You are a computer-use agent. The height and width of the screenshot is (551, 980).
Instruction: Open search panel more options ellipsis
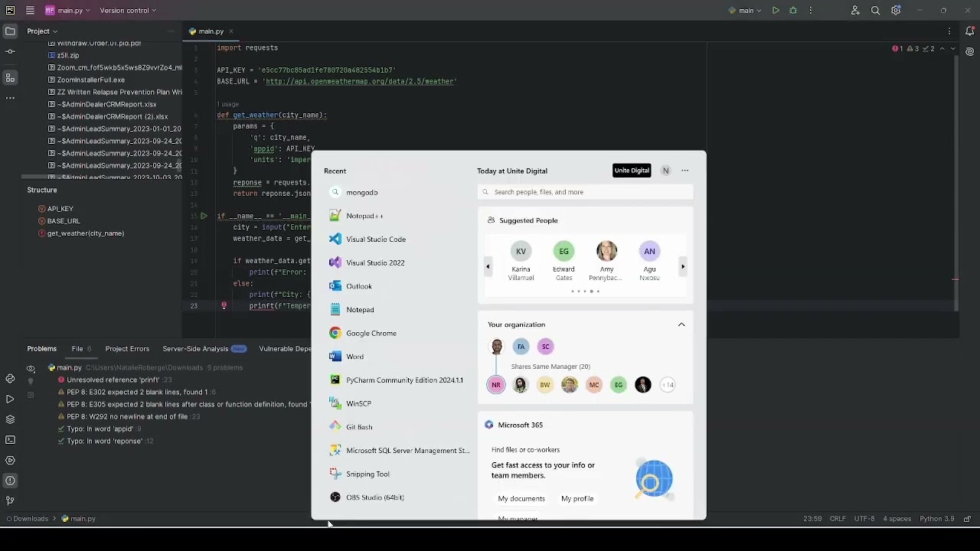click(685, 171)
